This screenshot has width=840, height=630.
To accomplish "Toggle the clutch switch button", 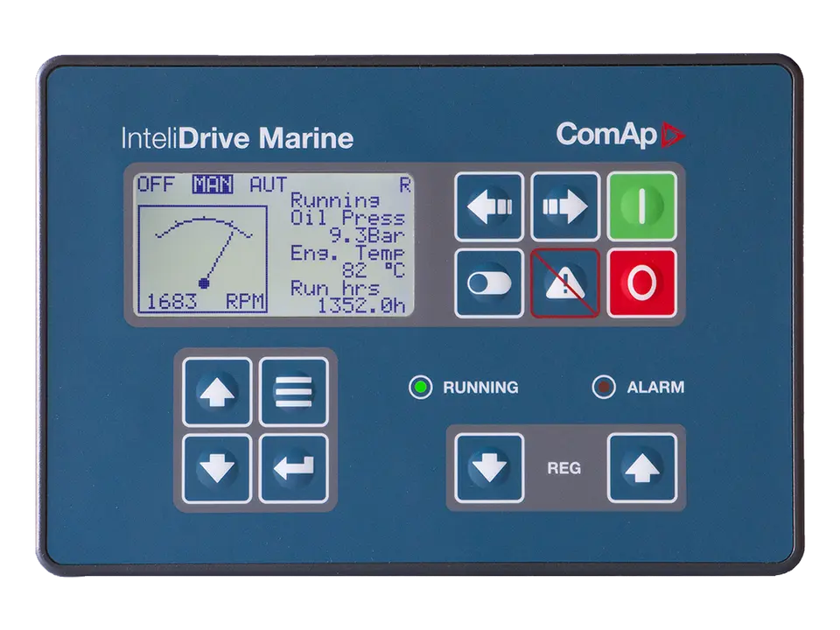I will click(488, 283).
